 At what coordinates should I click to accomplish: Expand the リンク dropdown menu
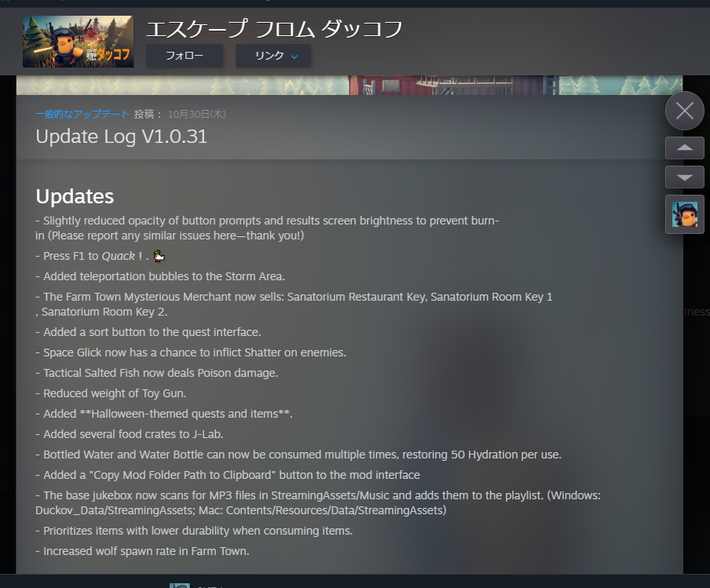[273, 56]
